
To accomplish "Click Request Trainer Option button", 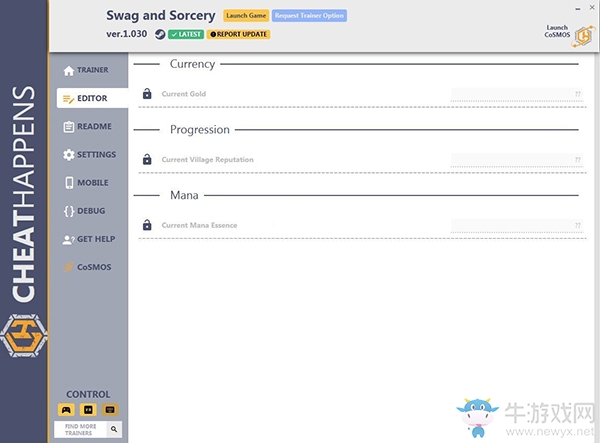I will tap(309, 16).
